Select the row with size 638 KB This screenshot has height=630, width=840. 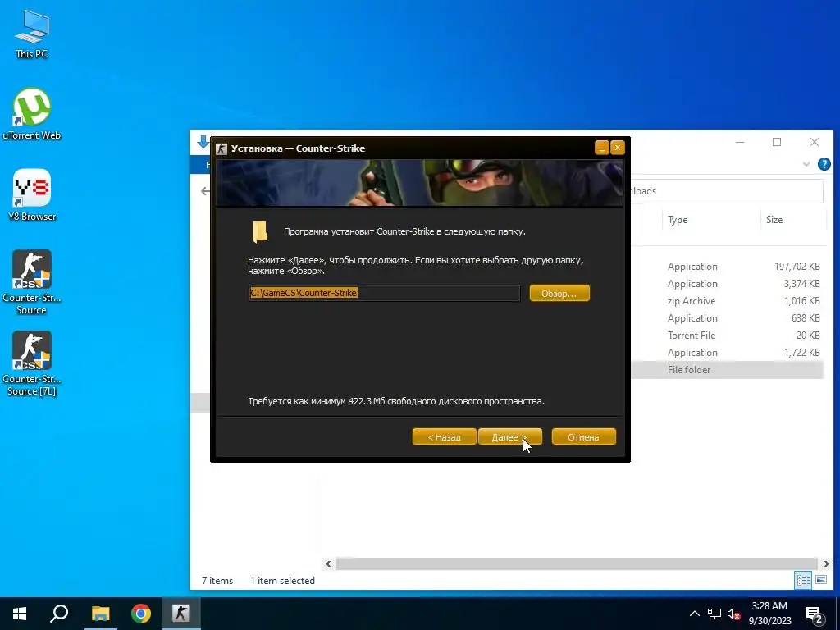pos(728,317)
